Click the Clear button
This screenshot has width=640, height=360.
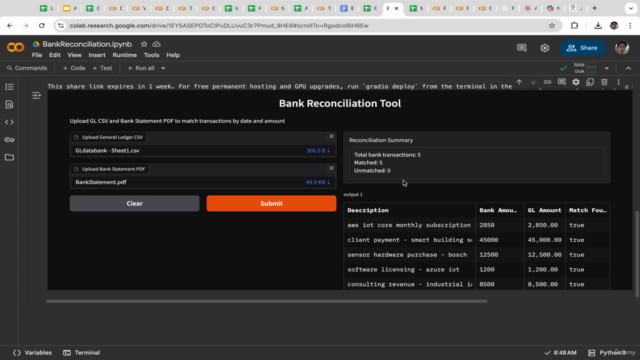coord(135,203)
